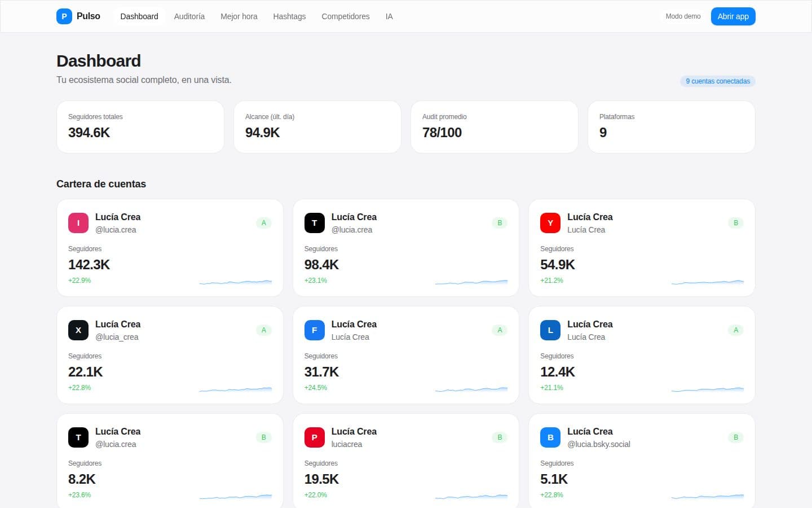Screen dimensions: 812x508
Task: Select the blue B icon beside @lucia.bsky.social
Action: (550, 437)
